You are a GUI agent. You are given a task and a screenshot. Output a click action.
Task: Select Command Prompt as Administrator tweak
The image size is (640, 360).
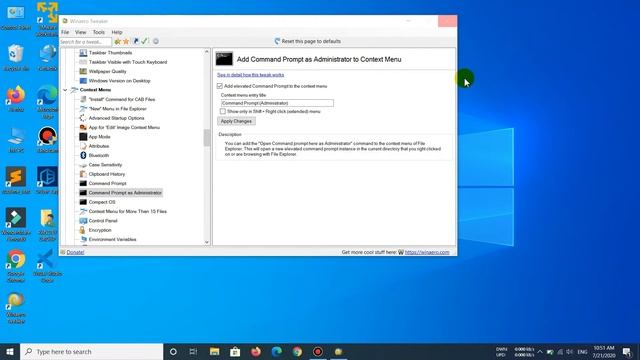point(125,193)
